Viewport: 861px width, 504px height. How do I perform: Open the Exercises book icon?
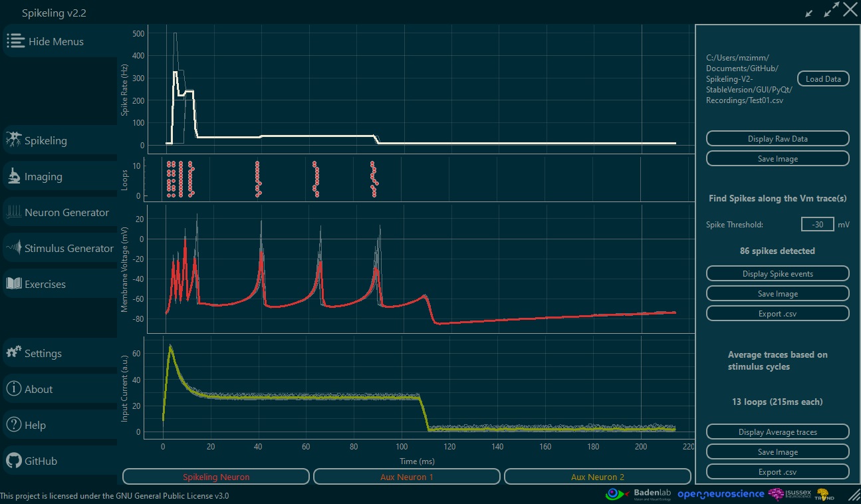click(x=14, y=284)
